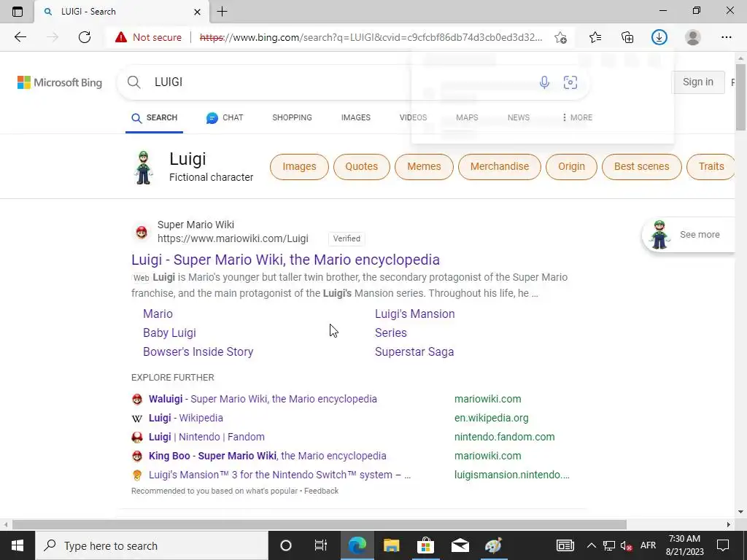Image resolution: width=747 pixels, height=560 pixels.
Task: Show hidden tray icons chevron
Action: point(591,545)
